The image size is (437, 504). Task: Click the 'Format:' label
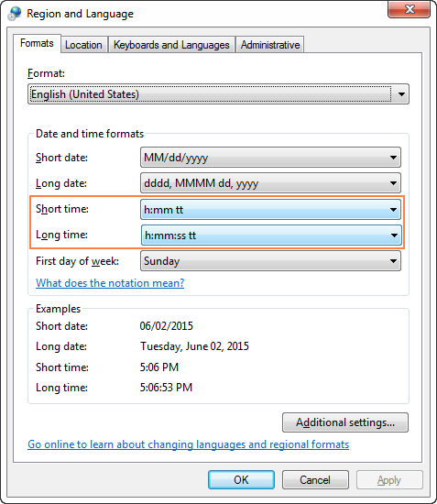[47, 73]
